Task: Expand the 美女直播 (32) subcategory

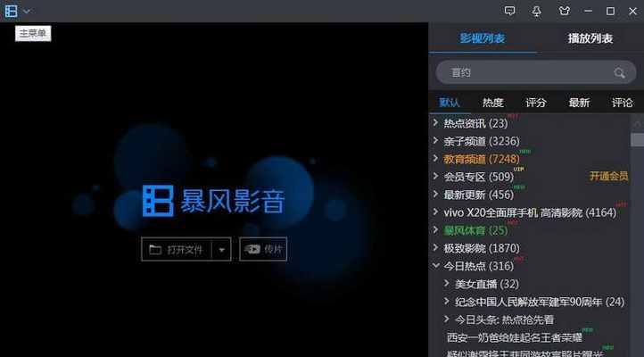Action: click(447, 283)
